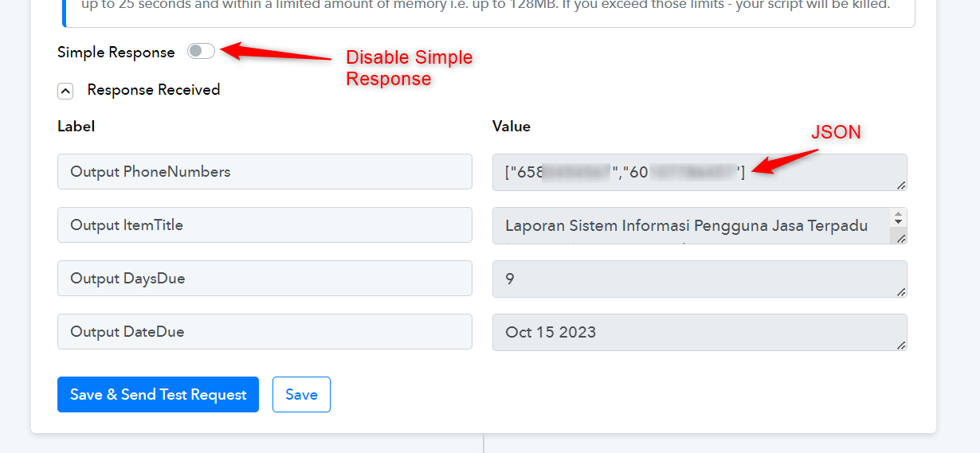Screen dimensions: 980x453
Task: Click the DaysDue value box showing 9
Action: [700, 279]
